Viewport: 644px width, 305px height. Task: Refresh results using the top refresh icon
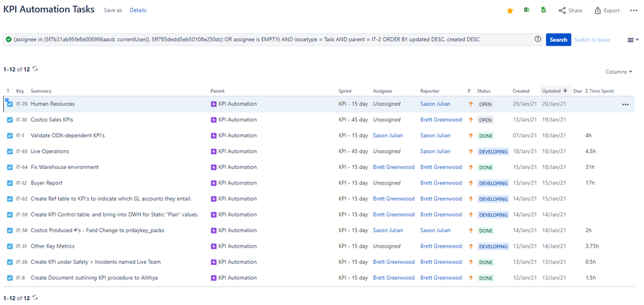35,69
